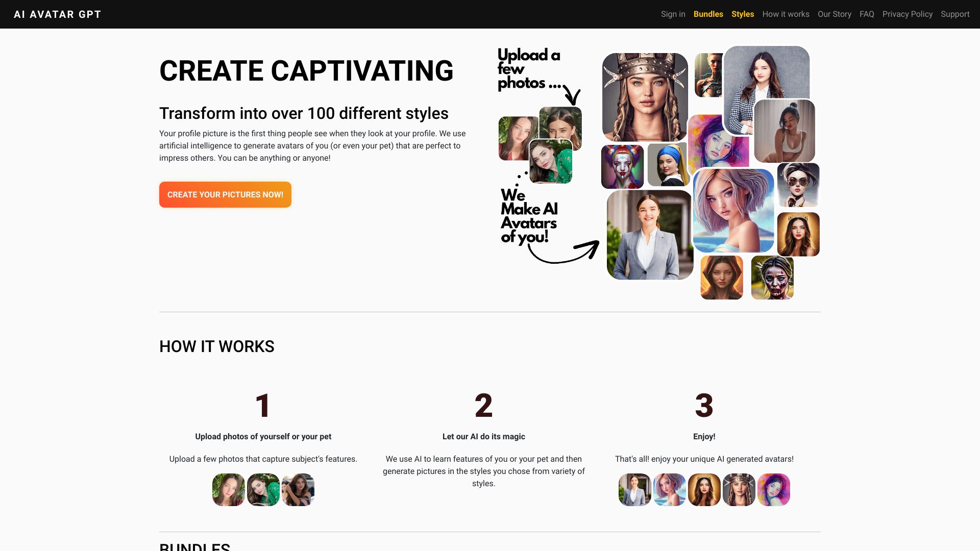Select How it works in navigation
980x551 pixels.
coord(786,14)
